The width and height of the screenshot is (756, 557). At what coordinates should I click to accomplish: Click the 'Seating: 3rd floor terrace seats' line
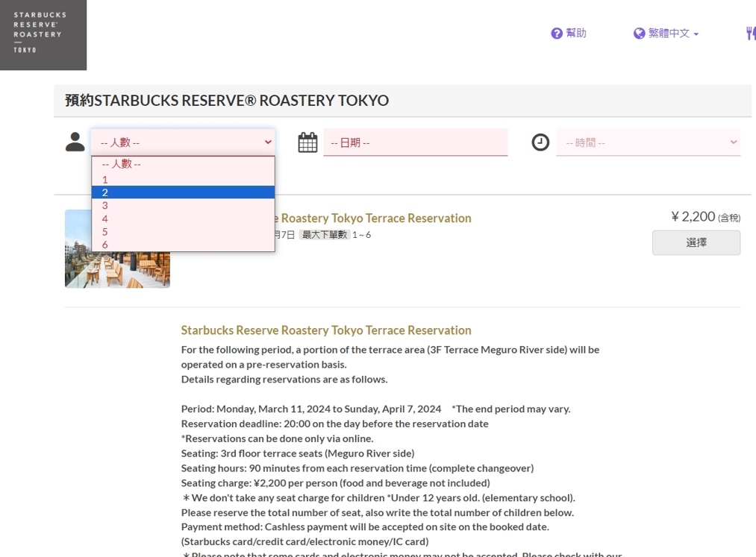tap(298, 453)
